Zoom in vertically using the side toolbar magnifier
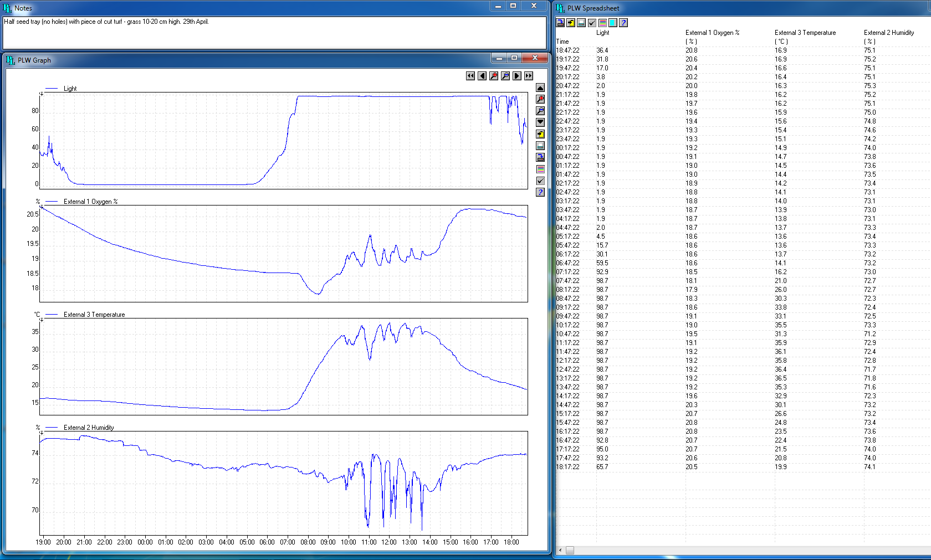The height and width of the screenshot is (560, 931). tap(540, 99)
